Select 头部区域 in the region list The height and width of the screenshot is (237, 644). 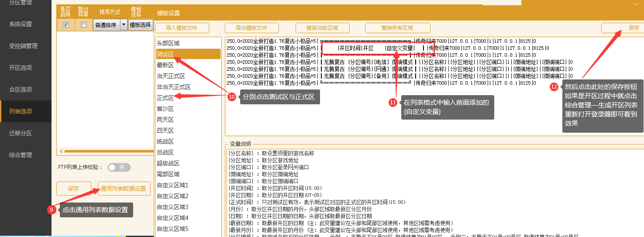(168, 43)
